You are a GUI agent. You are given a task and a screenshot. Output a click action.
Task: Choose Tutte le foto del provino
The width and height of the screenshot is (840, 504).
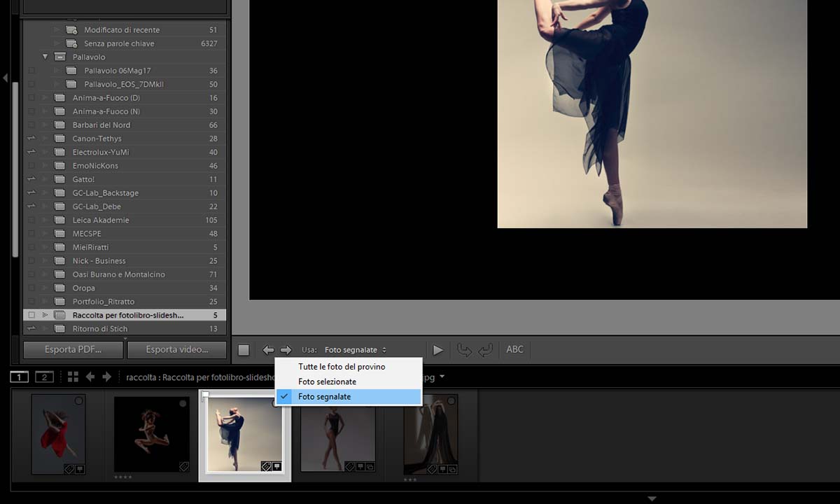(x=342, y=367)
